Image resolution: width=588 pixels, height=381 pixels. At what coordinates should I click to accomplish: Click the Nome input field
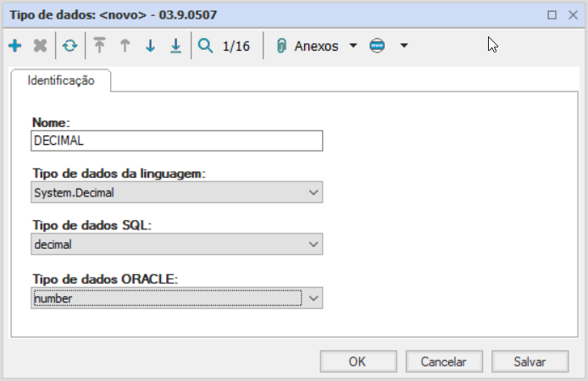click(176, 141)
